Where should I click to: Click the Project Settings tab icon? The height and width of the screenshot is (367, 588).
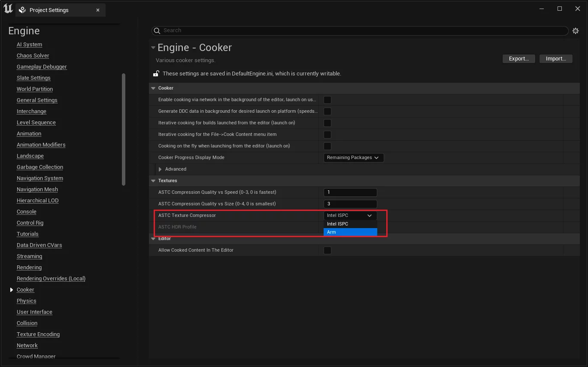[x=22, y=10]
